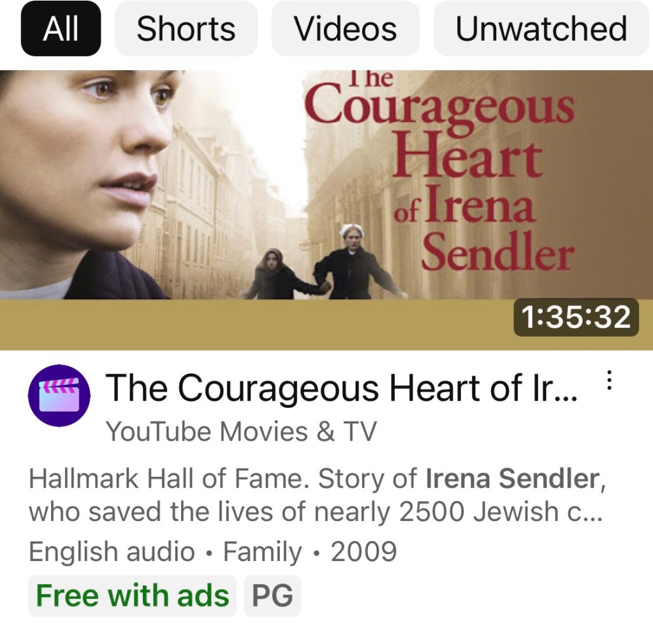Screen dimensions: 653x644
Task: Tap the 2009 release year label
Action: pyautogui.click(x=363, y=552)
